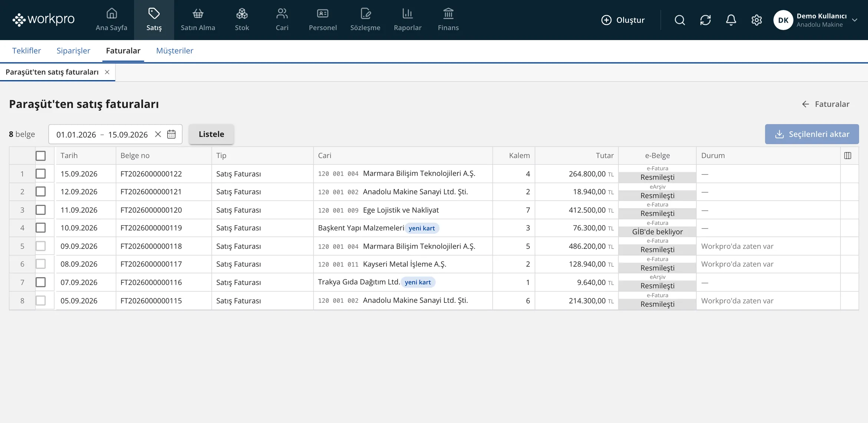Screen dimensions: 868x423
Task: Click the date range input field
Action: 115,134
